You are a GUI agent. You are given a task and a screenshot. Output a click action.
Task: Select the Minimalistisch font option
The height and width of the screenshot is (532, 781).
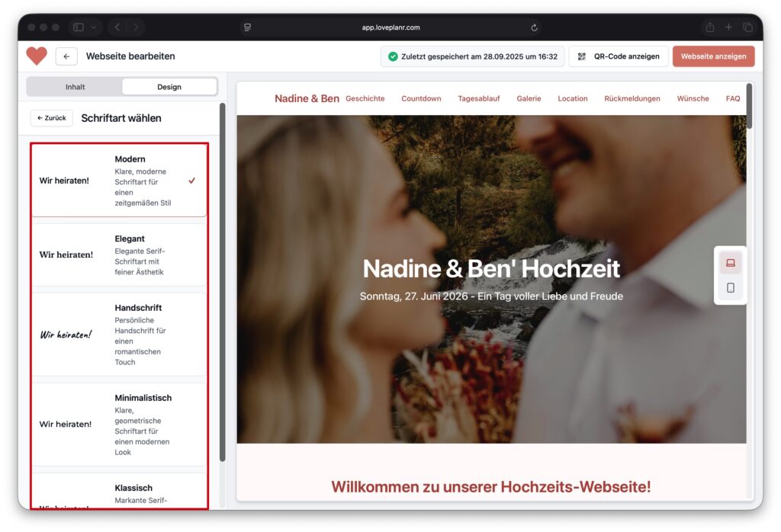119,424
